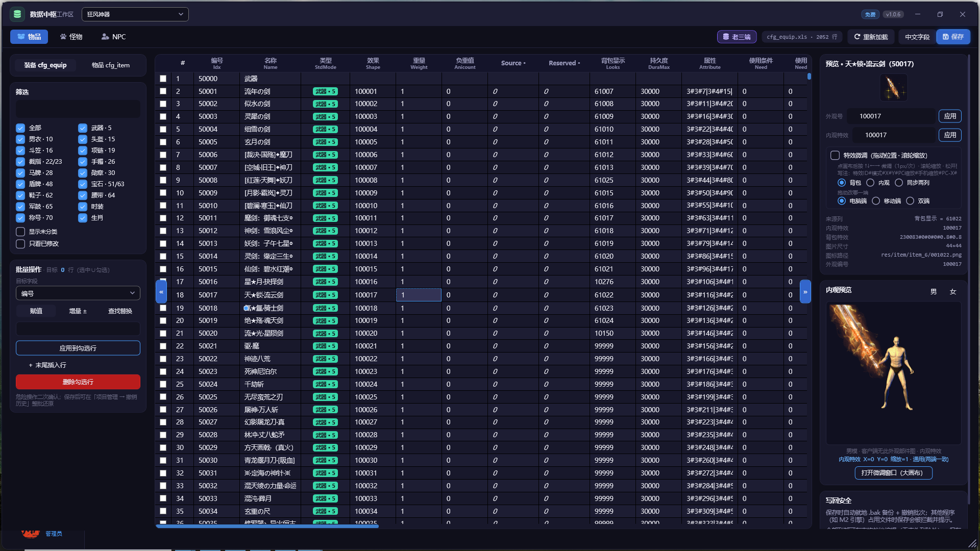The image size is (980, 551).
Task: Open the 编号 target field dropdown
Action: coord(78,293)
